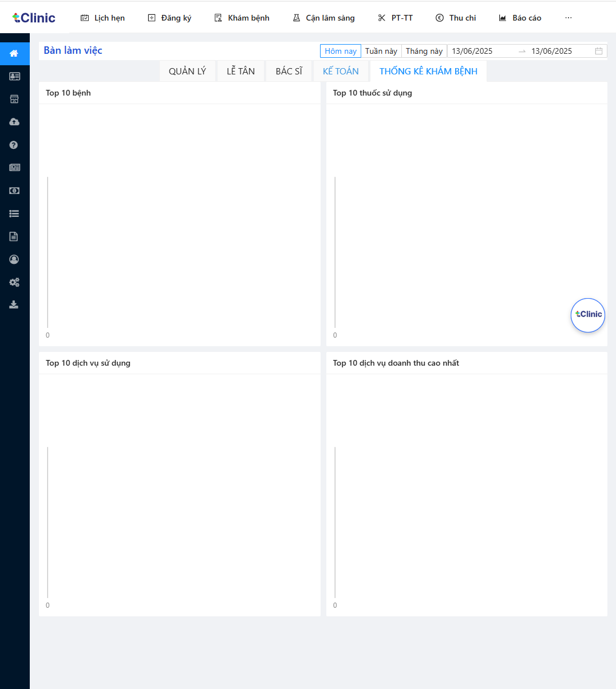Click the cloud upload sidebar icon

(14, 122)
